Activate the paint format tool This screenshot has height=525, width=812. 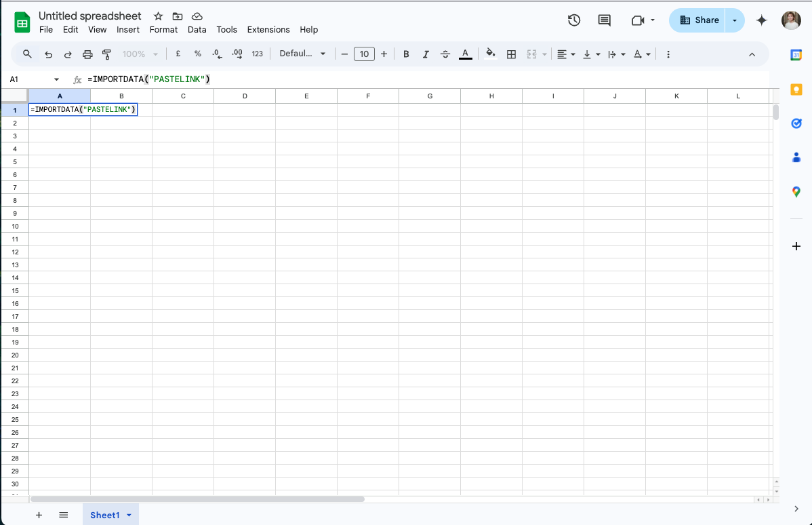(106, 54)
